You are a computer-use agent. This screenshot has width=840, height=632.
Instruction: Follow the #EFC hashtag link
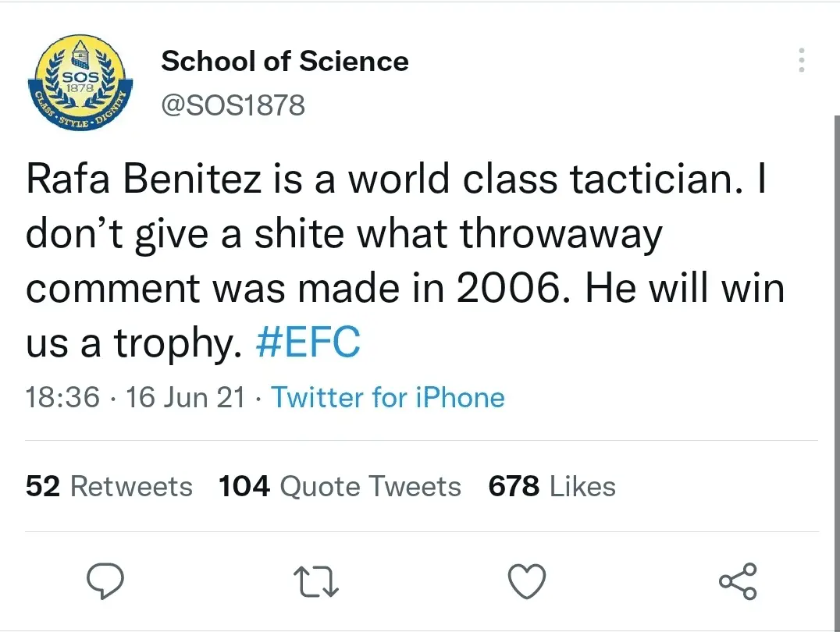tap(308, 343)
